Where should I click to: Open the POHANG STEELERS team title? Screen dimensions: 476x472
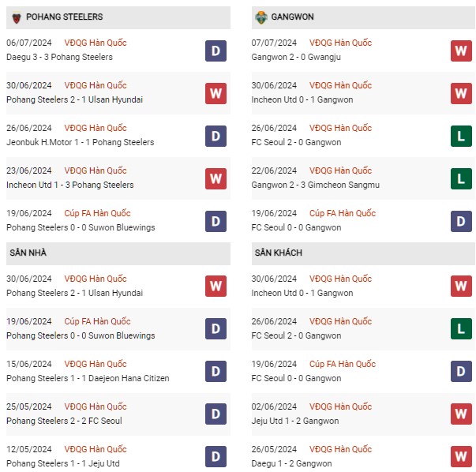tap(65, 17)
